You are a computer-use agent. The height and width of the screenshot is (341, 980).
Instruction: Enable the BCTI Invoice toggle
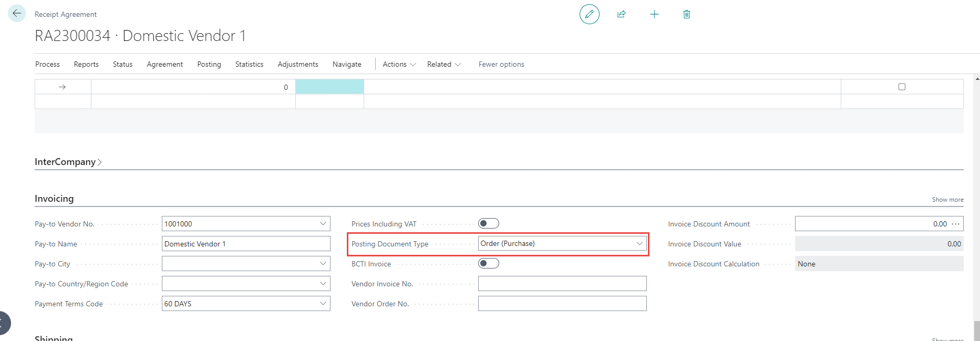[488, 264]
